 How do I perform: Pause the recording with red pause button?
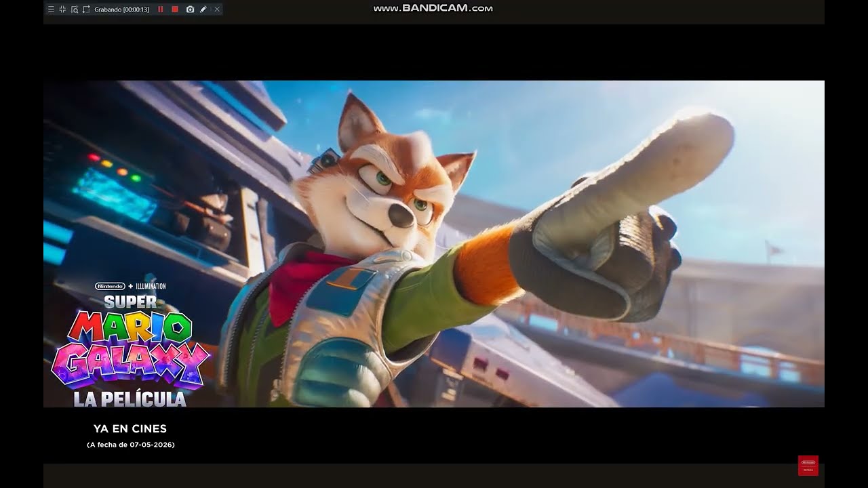click(161, 9)
